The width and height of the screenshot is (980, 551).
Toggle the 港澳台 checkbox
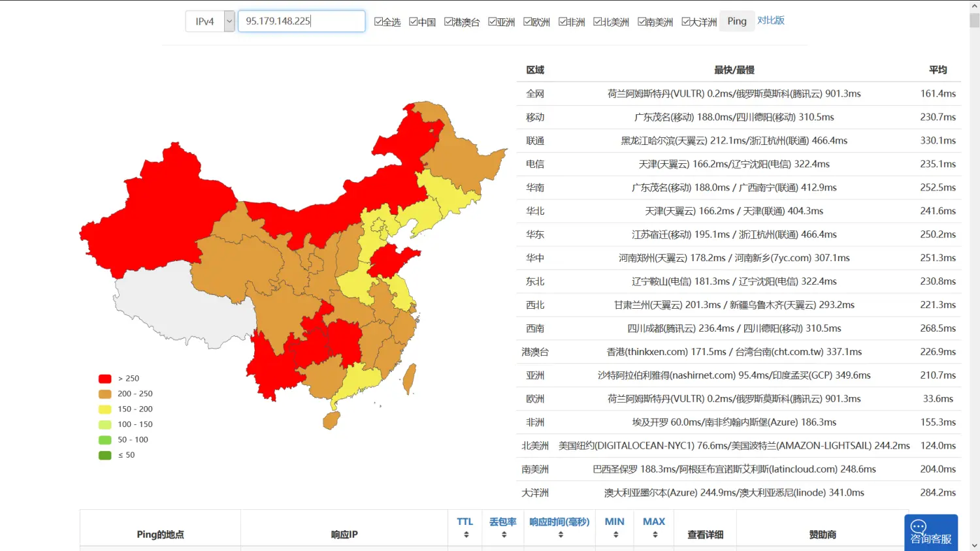[449, 22]
